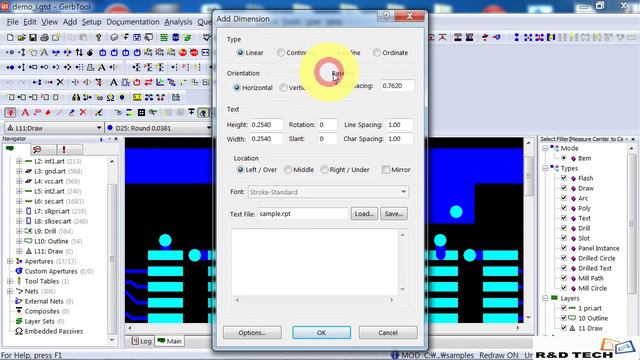Image resolution: width=640 pixels, height=360 pixels.
Task: Expand the Tool Tables tree node
Action: (10, 281)
